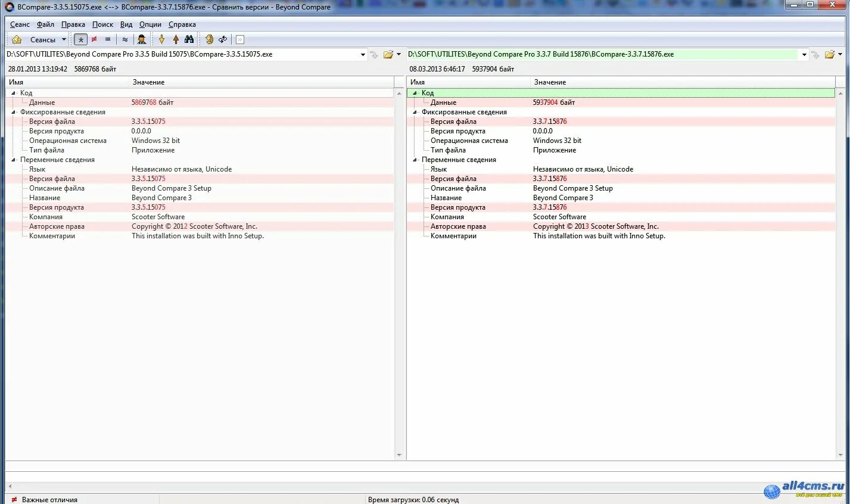This screenshot has height=504, width=850.
Task: Click the Swap sides icon
Action: point(209,40)
